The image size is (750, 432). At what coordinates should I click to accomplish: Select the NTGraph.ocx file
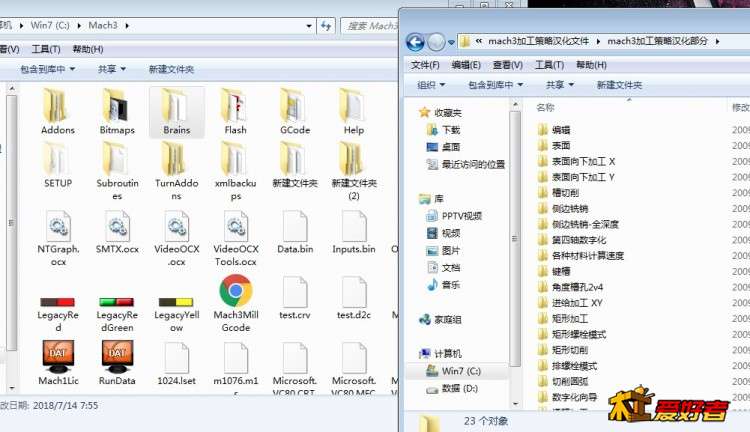(58, 238)
